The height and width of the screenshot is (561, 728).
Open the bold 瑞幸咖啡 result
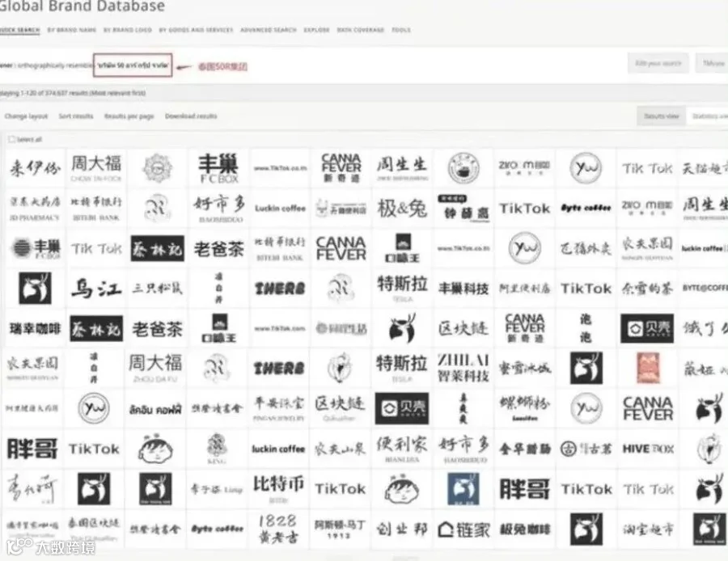pos(35,328)
